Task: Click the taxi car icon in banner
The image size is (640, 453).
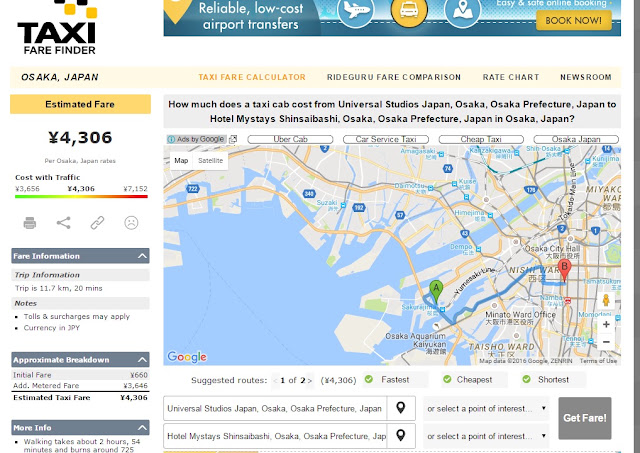Action: coord(409,10)
